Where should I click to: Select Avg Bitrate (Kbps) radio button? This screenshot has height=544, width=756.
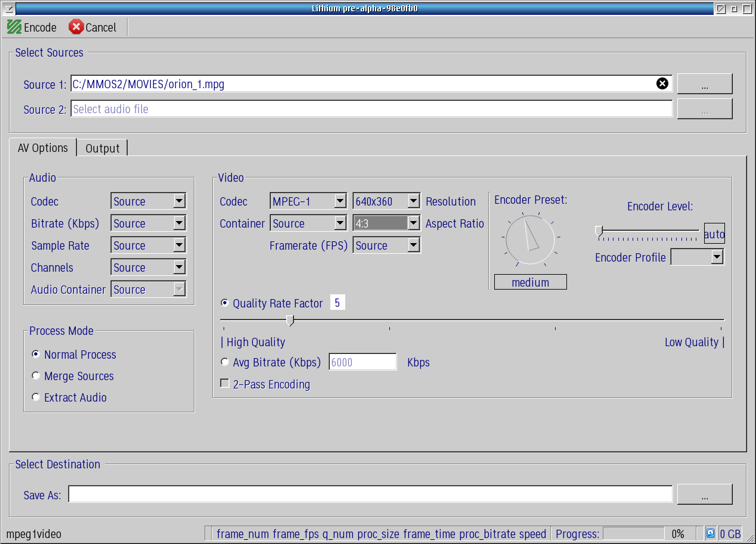point(225,362)
